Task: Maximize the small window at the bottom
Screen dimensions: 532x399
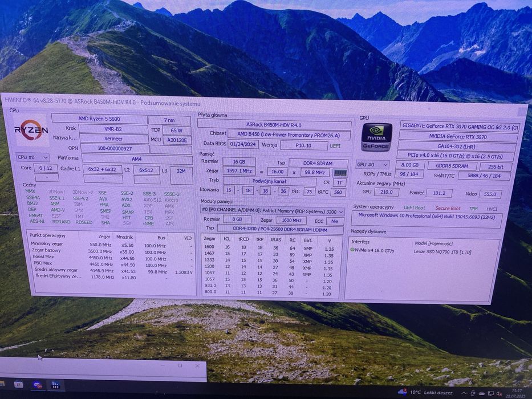Action: (180, 365)
